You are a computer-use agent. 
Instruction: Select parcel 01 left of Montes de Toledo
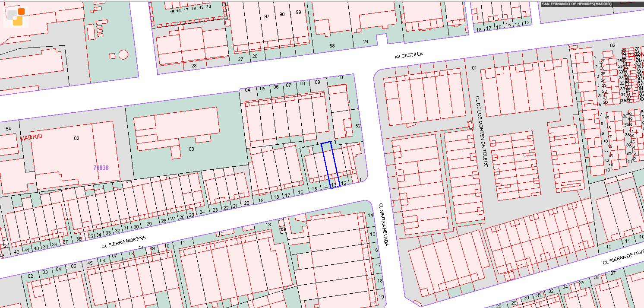tap(474, 68)
